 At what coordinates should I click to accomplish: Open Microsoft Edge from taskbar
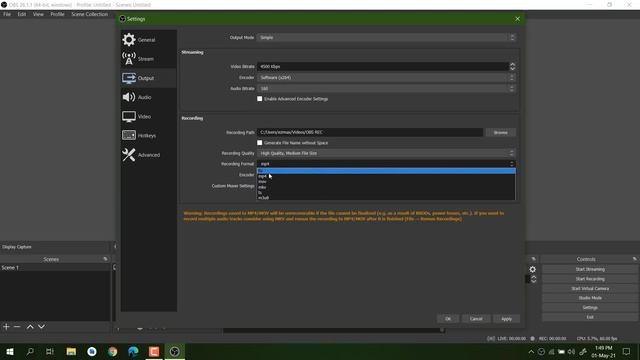(x=133, y=351)
